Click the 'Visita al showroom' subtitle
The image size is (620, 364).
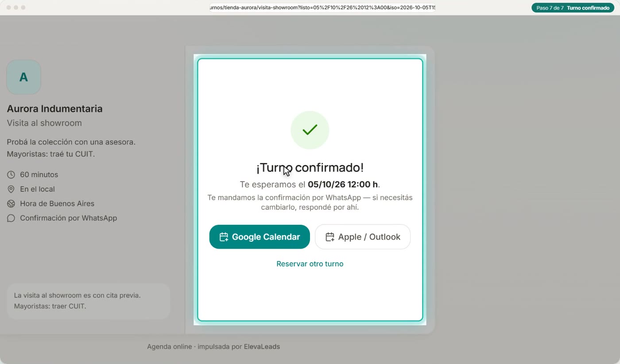click(x=44, y=123)
